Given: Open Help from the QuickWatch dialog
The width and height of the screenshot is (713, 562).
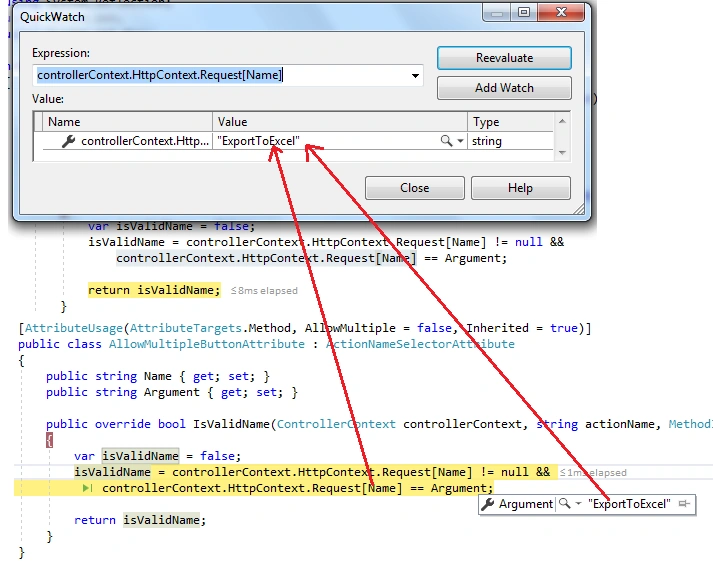Looking at the screenshot, I should click(x=521, y=188).
